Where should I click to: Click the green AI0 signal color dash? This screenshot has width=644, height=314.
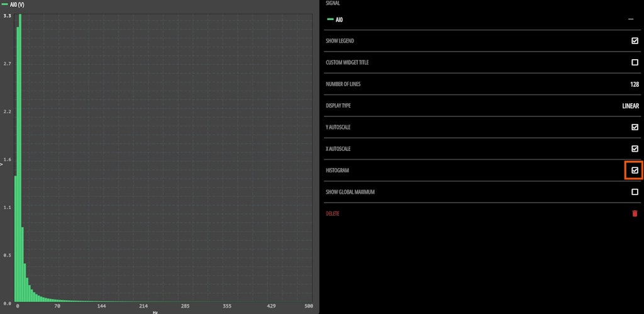pos(330,20)
